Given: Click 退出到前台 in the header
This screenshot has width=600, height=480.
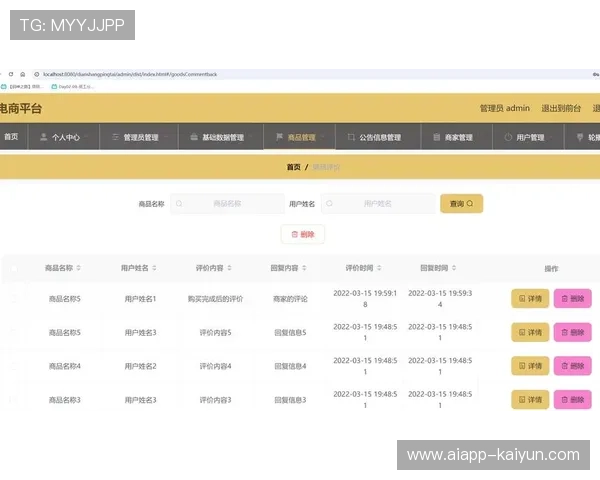Looking at the screenshot, I should [561, 108].
